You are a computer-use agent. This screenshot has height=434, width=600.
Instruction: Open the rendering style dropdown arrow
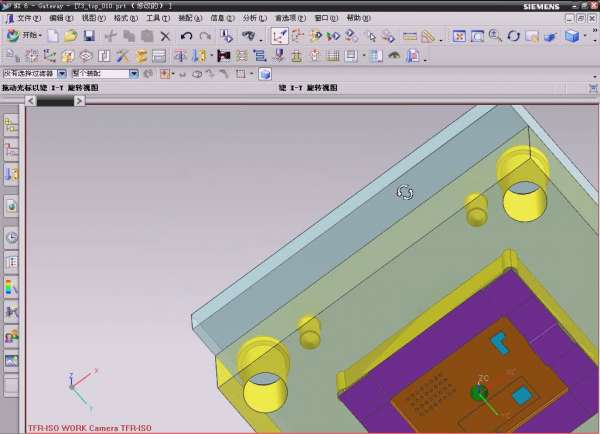586,36
